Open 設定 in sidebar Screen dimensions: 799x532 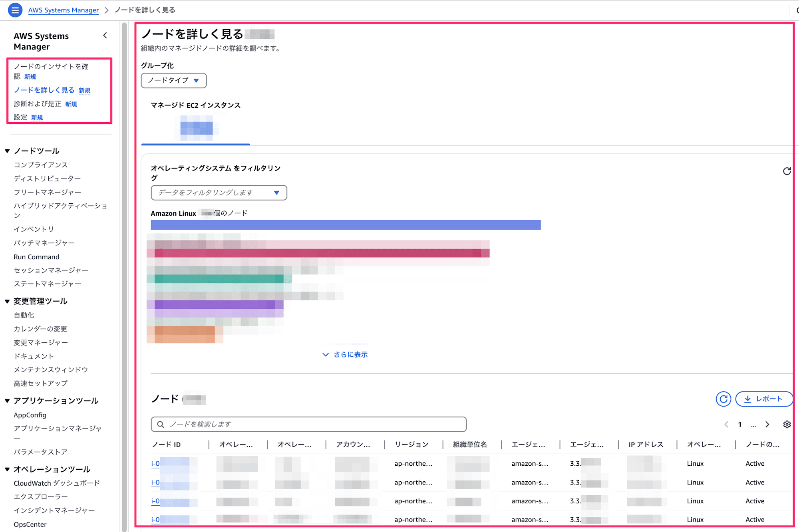[x=20, y=117]
